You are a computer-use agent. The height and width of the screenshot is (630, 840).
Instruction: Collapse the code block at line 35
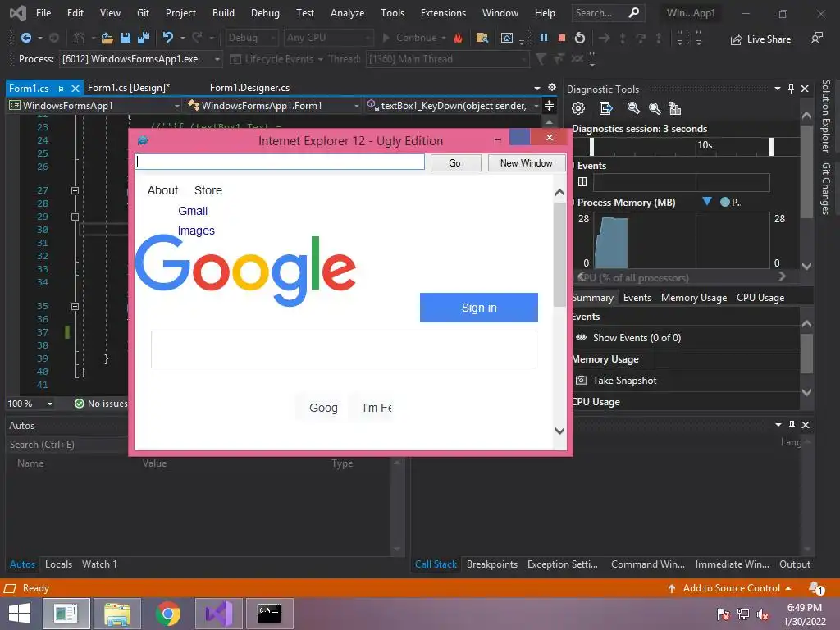pos(75,307)
